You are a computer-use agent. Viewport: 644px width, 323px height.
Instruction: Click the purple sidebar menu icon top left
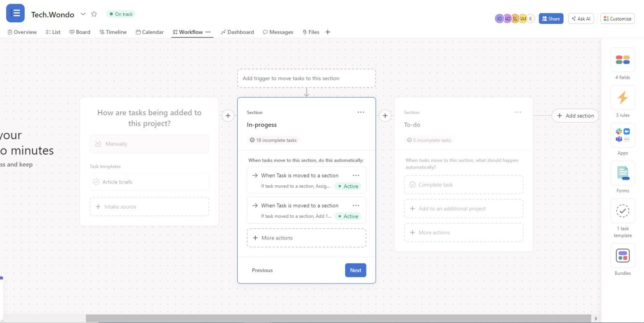(15, 13)
